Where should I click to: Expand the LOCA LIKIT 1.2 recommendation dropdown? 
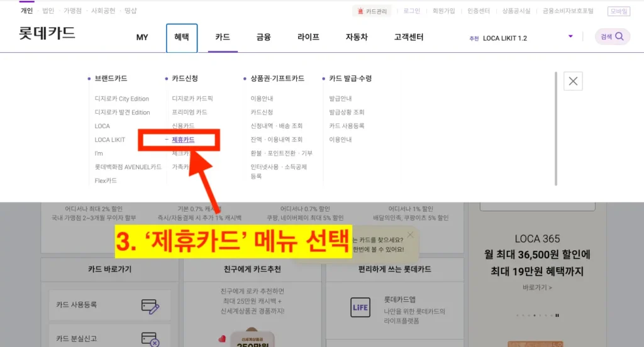(570, 36)
